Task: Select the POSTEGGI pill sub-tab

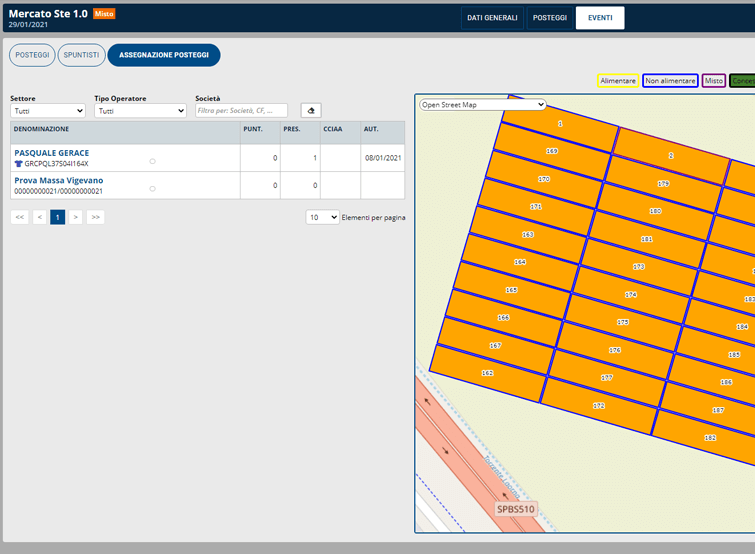Action: coord(32,55)
